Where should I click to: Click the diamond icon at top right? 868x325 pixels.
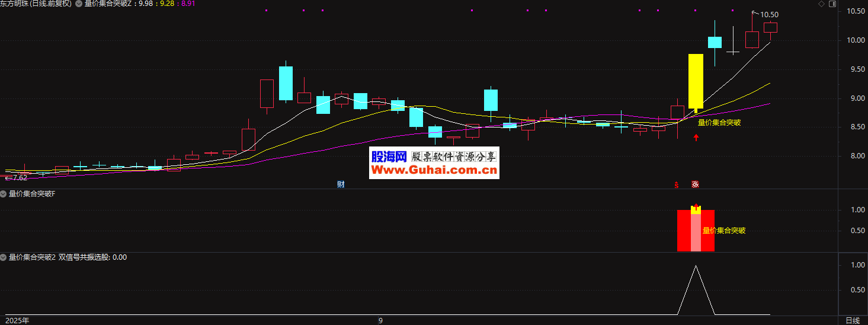pos(821,4)
